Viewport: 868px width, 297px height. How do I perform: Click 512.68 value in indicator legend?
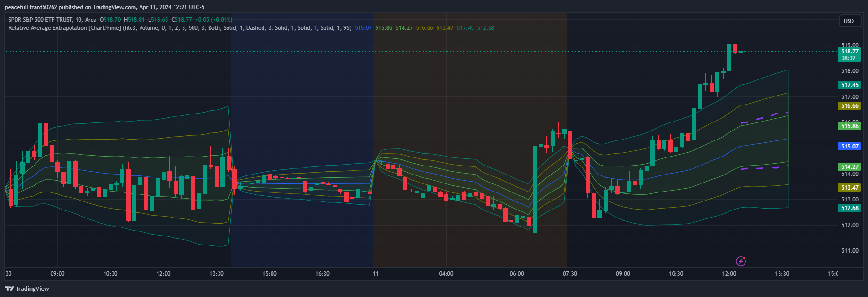coord(485,28)
